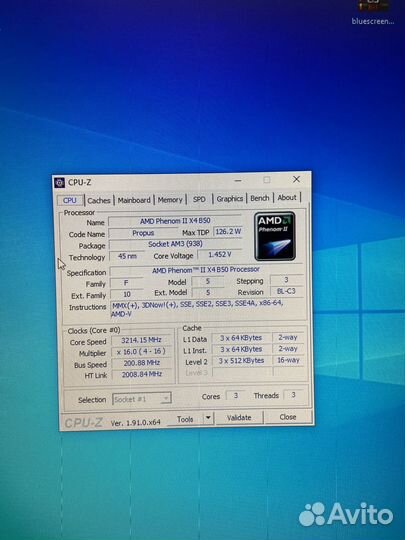Click the Validate button
This screenshot has width=405, height=540.
[x=239, y=418]
